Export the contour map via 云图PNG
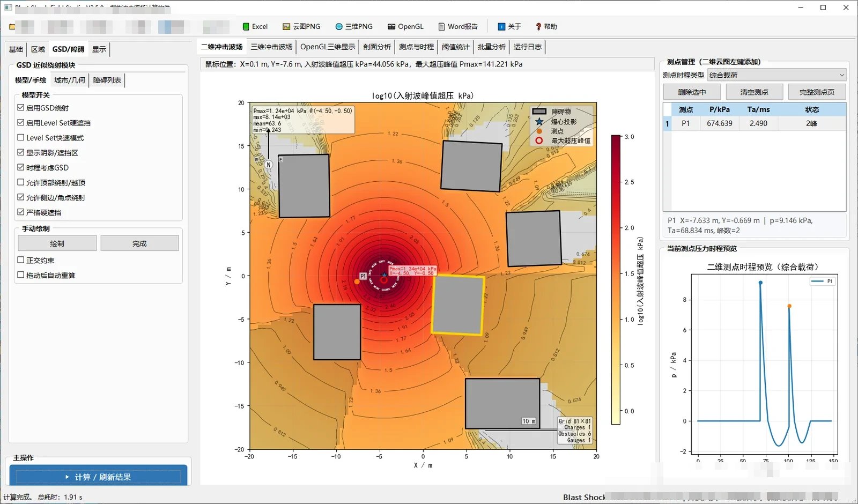 [301, 26]
